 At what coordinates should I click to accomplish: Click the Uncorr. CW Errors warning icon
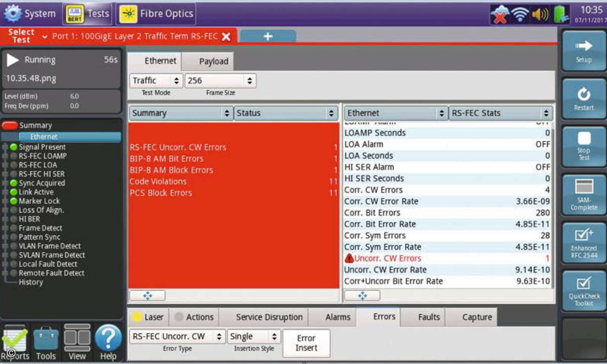[x=349, y=258]
